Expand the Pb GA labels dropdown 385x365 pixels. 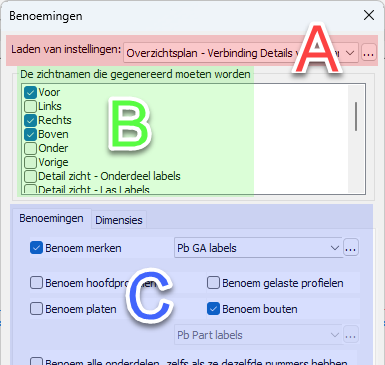259,248
